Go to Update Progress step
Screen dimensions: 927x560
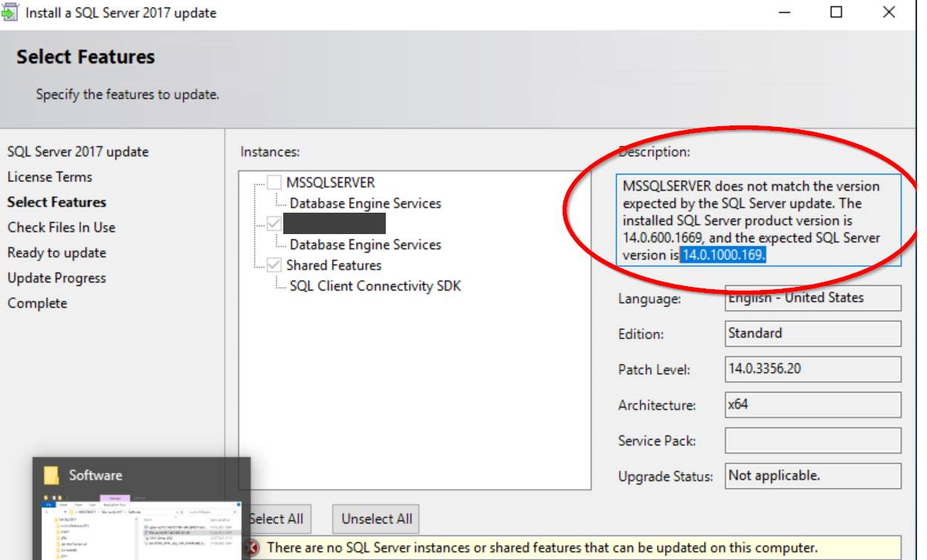coord(57,278)
